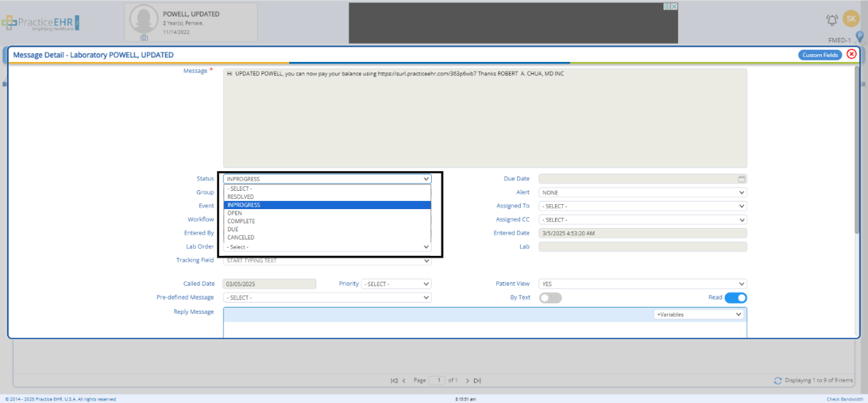The height and width of the screenshot is (403, 868).
Task: Open the Status dropdown
Action: (327, 179)
